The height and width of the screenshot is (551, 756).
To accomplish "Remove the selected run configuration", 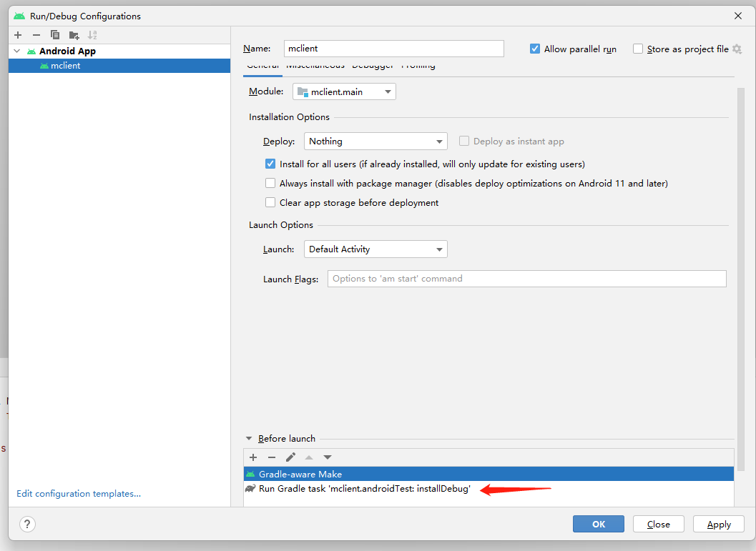I will click(36, 35).
